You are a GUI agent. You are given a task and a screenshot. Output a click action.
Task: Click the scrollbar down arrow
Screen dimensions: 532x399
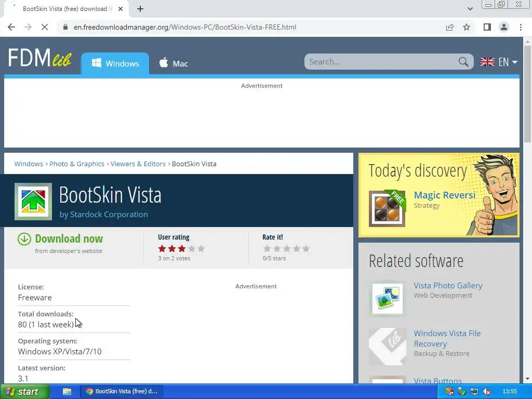(x=527, y=379)
